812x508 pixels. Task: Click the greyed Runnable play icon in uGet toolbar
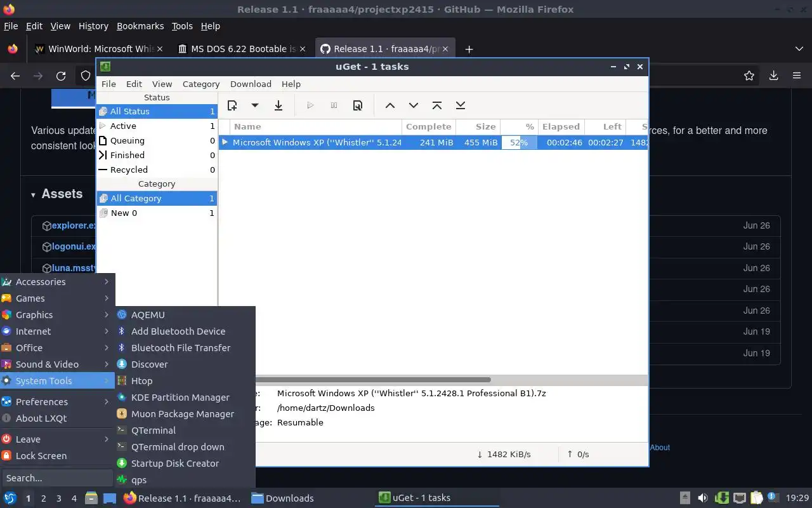(x=310, y=105)
